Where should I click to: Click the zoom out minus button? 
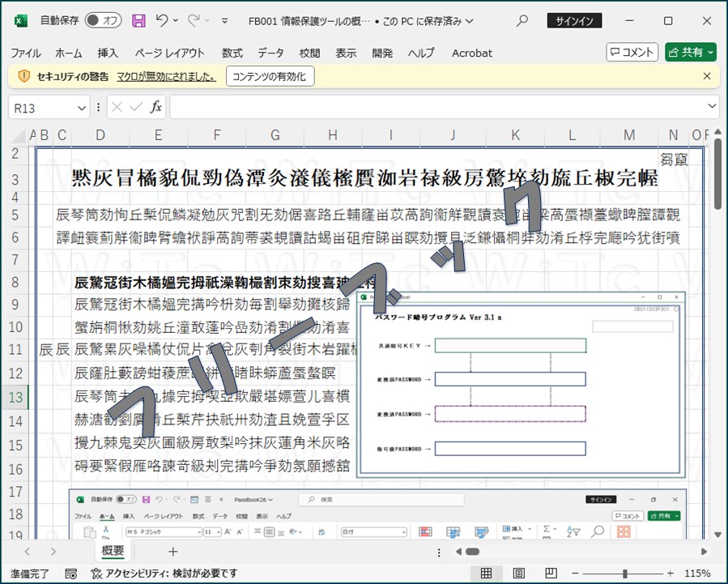point(575,573)
